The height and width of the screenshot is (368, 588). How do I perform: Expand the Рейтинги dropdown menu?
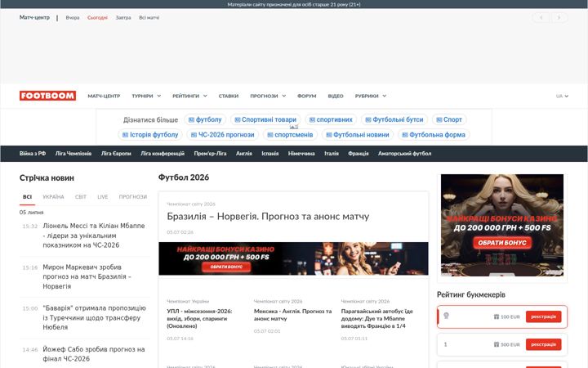click(189, 96)
